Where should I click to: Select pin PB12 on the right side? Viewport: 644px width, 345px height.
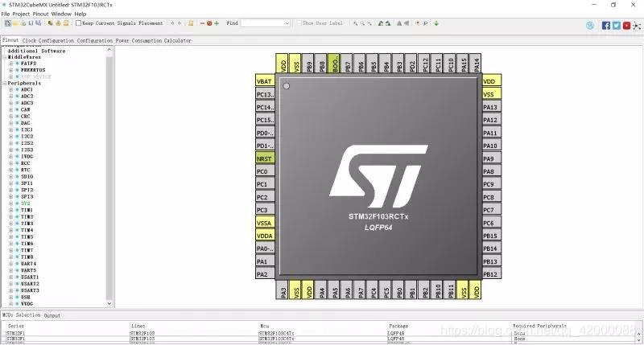(491, 274)
